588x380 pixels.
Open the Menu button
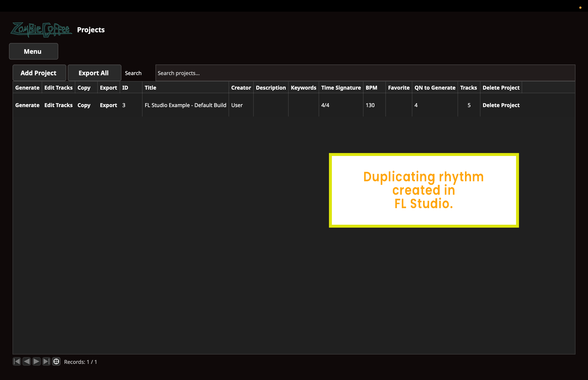click(34, 51)
